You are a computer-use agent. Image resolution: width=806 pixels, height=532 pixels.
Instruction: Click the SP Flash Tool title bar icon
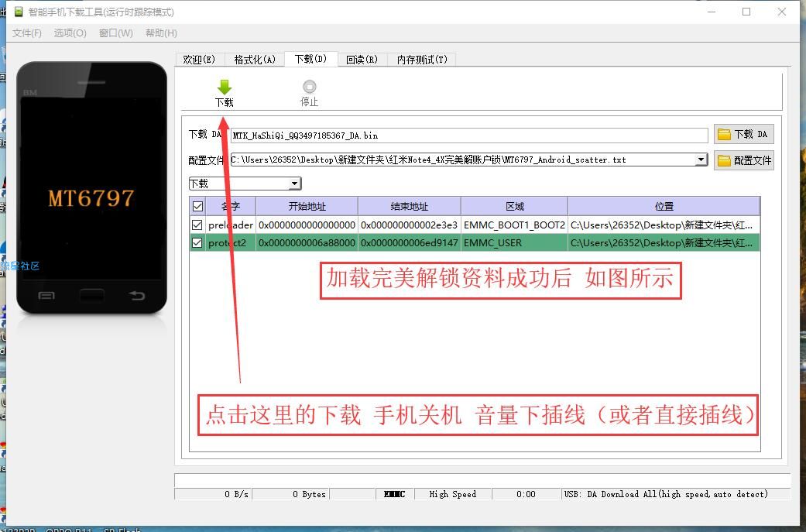pos(19,12)
